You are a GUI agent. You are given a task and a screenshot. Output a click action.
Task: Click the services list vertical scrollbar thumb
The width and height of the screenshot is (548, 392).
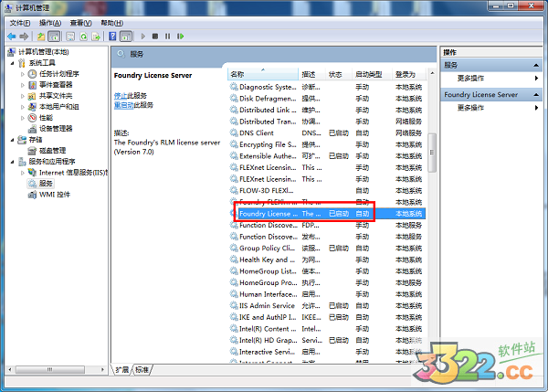[x=432, y=153]
